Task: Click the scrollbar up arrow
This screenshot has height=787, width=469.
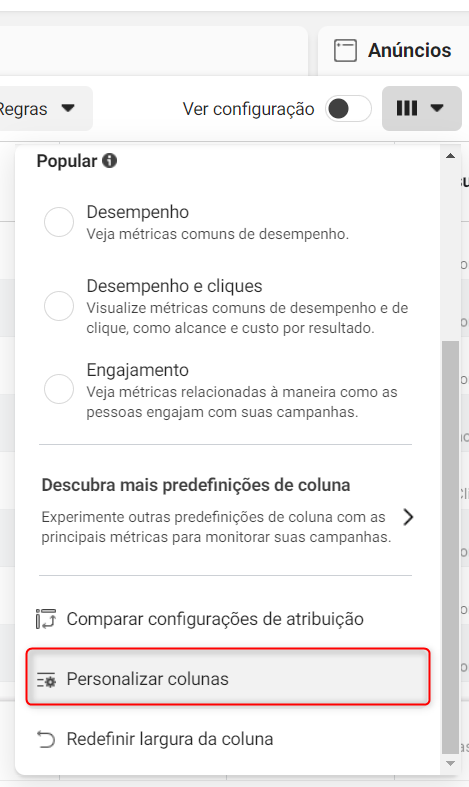Action: [x=450, y=156]
